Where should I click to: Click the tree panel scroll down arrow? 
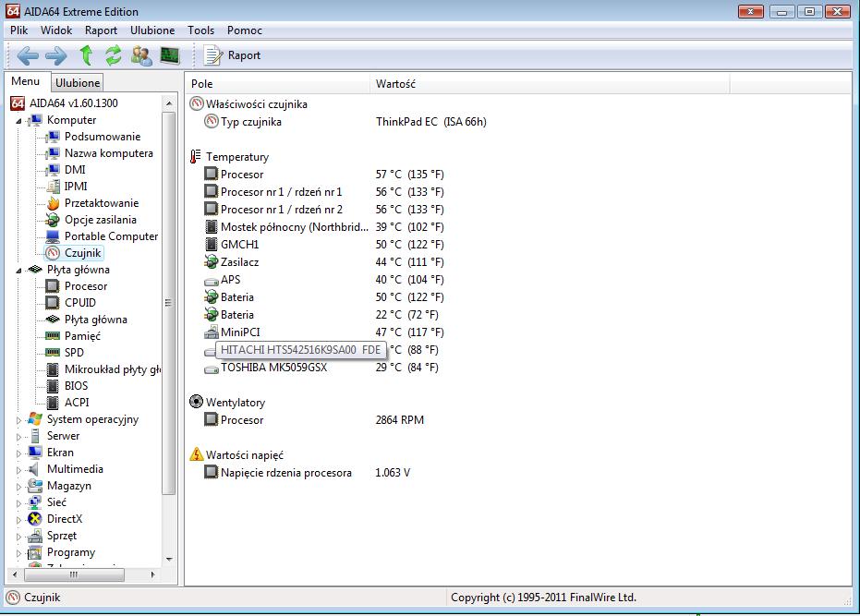tap(169, 560)
